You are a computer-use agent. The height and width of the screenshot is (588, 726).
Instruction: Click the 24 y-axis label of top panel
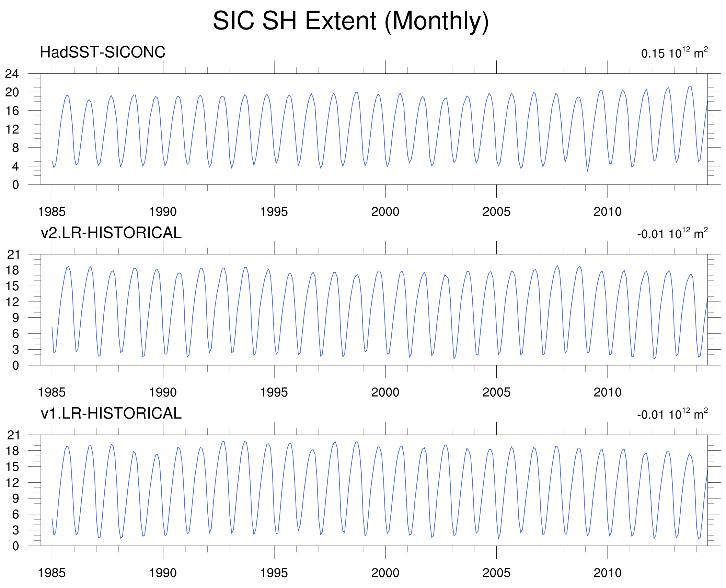(x=12, y=74)
